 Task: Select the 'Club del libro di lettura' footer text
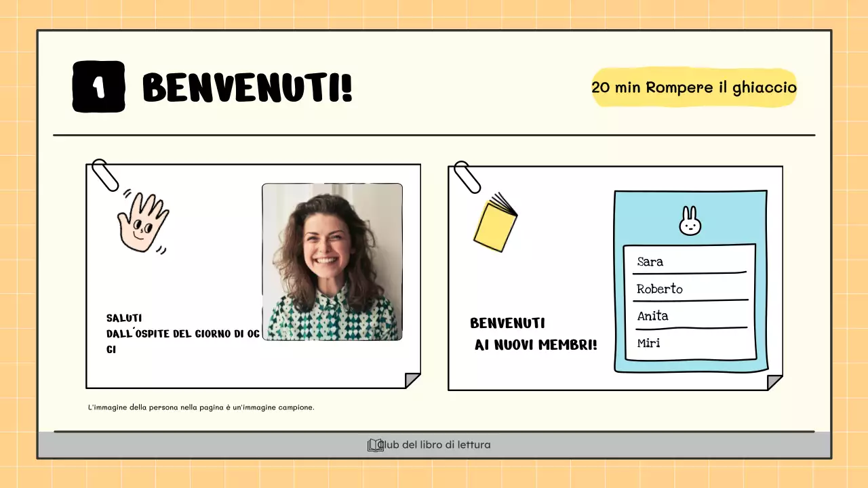pos(435,445)
